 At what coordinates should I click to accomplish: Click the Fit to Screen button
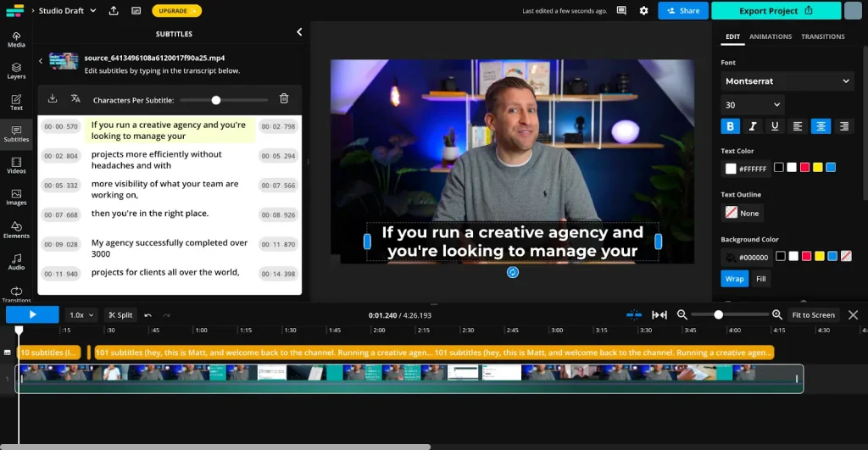coord(813,315)
